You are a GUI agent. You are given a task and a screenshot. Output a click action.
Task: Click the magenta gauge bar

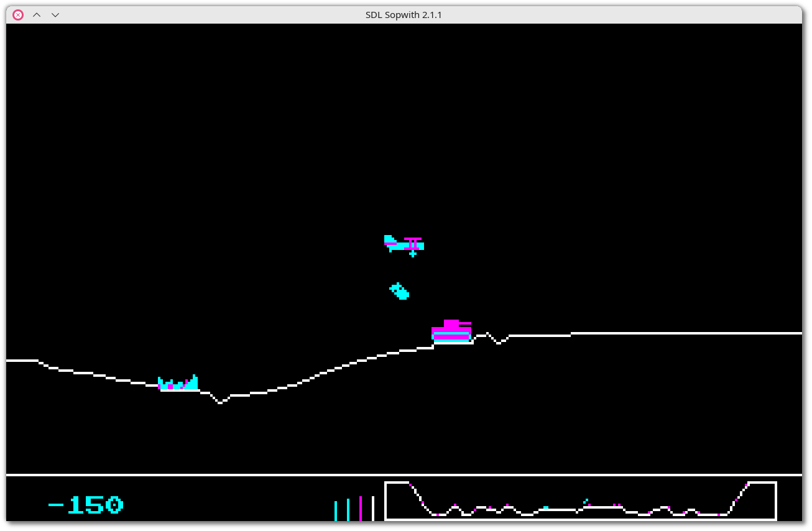pyautogui.click(x=361, y=508)
